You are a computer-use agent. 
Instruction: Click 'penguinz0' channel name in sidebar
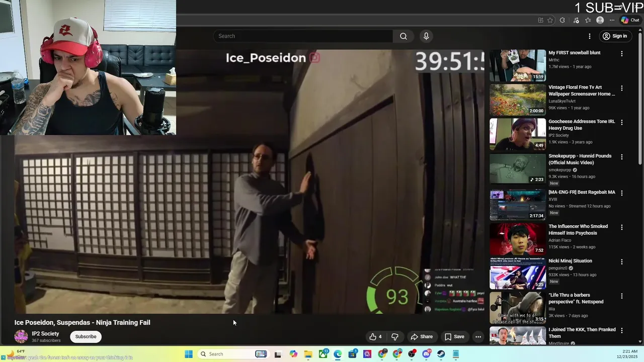tap(558, 268)
